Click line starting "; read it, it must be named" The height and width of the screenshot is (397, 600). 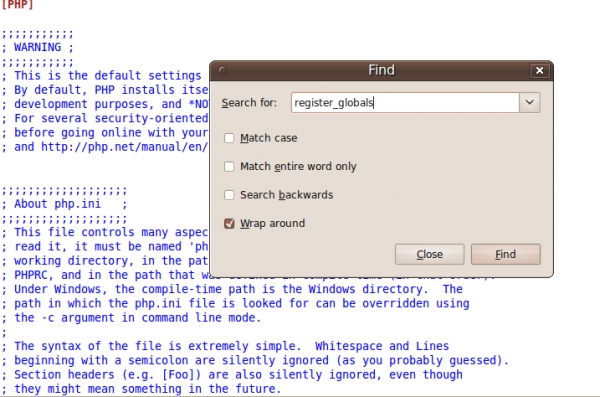pos(104,247)
